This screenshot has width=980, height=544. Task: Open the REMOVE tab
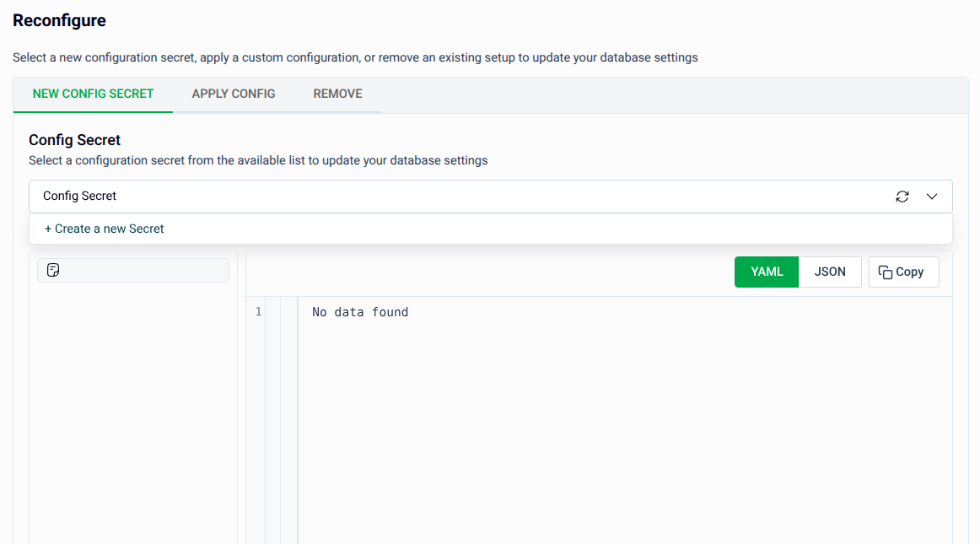coord(337,94)
